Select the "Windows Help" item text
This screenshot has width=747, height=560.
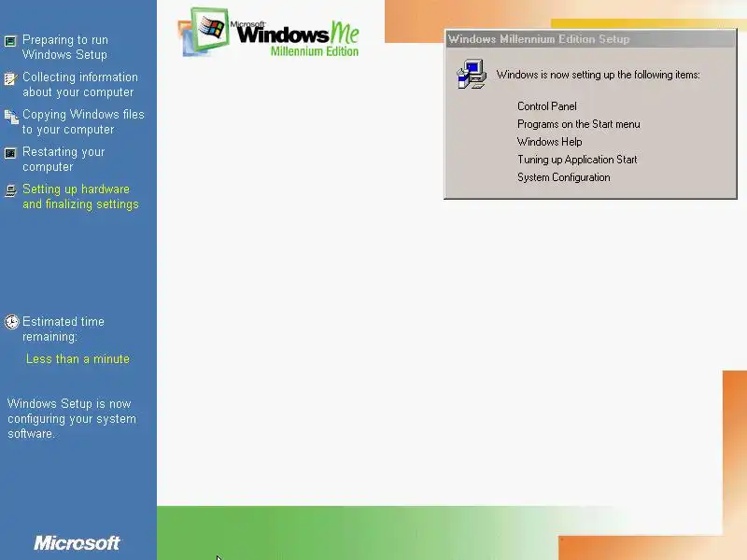click(550, 142)
